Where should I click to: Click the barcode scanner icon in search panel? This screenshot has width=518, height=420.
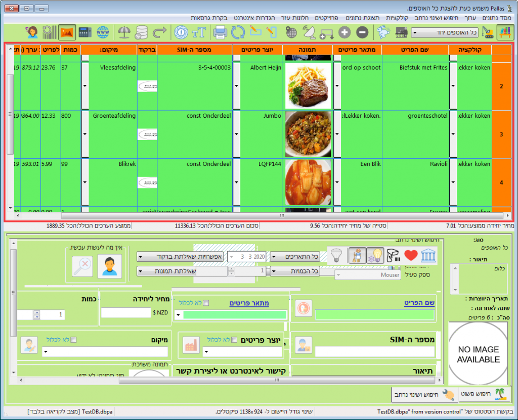393,256
